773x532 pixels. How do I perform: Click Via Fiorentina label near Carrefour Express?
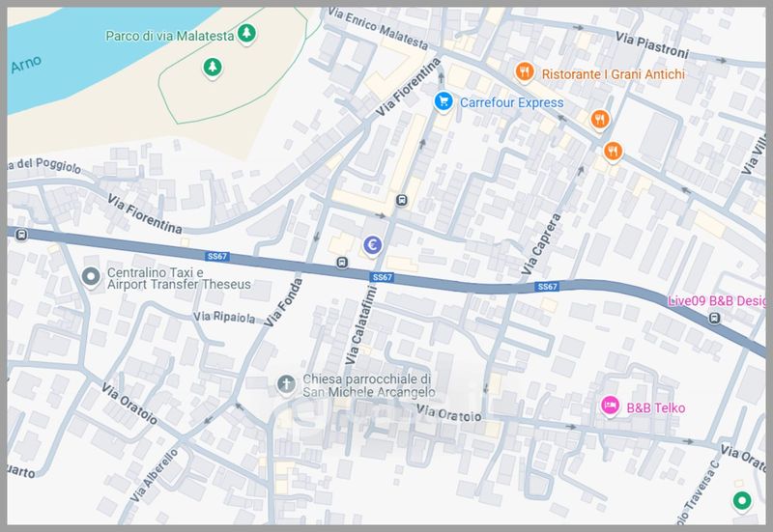(x=408, y=87)
